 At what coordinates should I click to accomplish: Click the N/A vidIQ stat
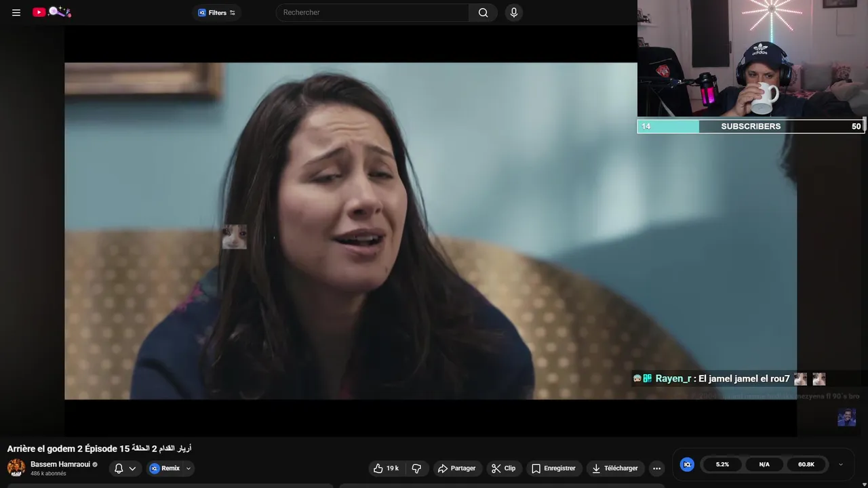[x=764, y=464]
